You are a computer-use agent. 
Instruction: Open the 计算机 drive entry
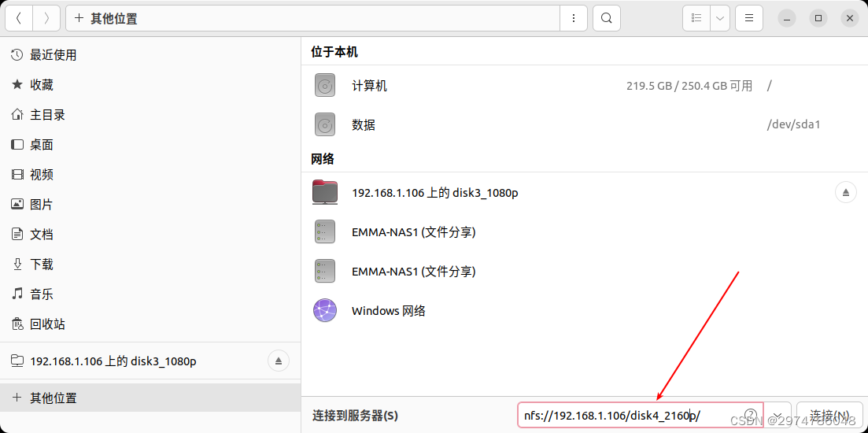tap(584, 86)
